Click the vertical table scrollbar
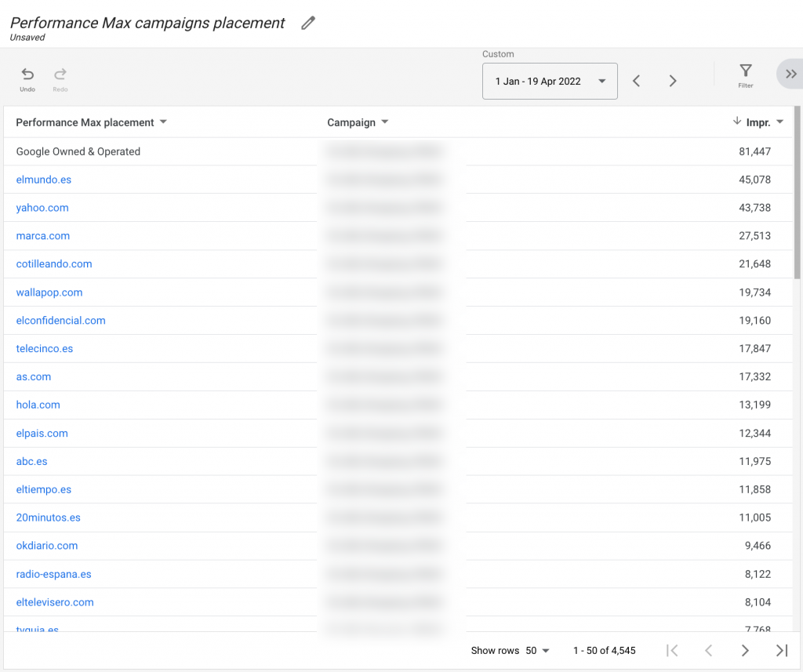803x672 pixels. pyautogui.click(x=797, y=193)
